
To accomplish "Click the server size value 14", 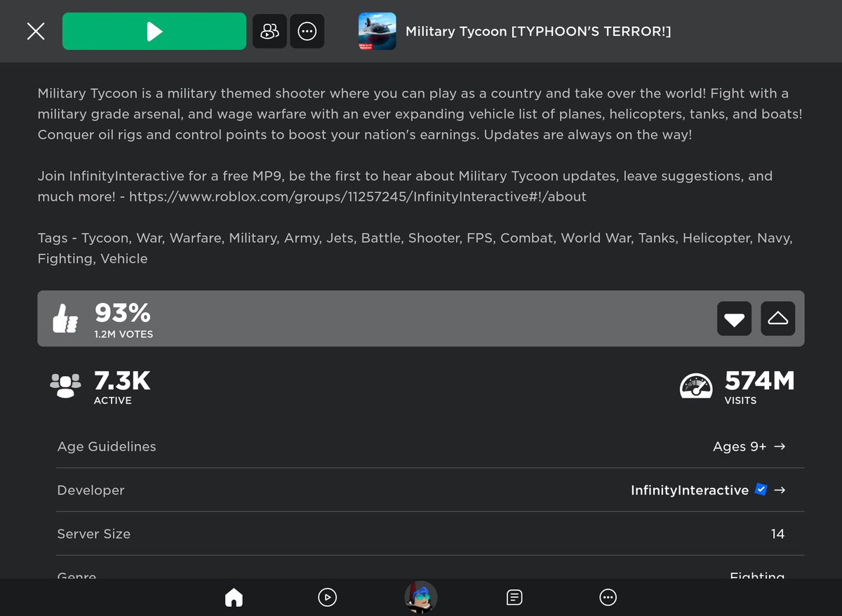I will click(777, 534).
